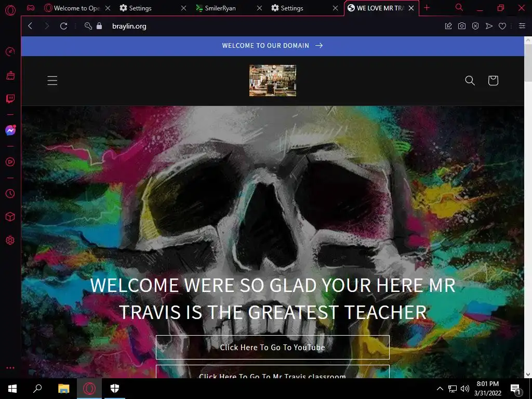Open GX Control speedometer in sidebar
532x399 pixels.
click(10, 51)
